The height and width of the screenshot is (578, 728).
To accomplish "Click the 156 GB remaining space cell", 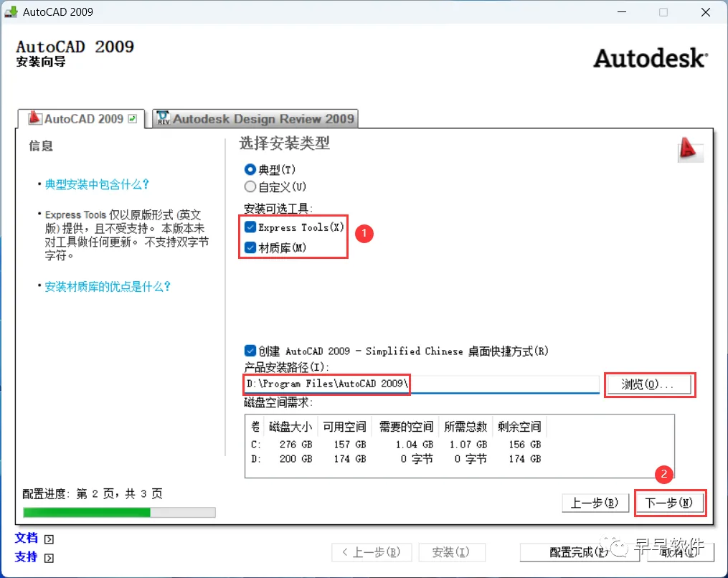I will (x=524, y=445).
